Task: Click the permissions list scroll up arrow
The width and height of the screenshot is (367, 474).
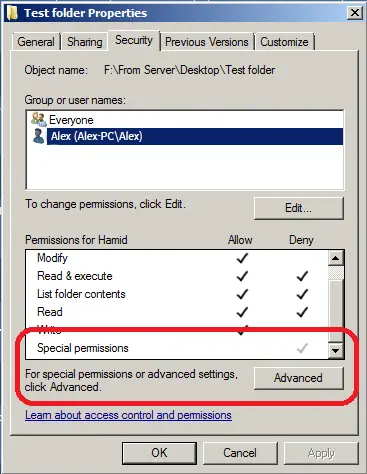Action: click(x=336, y=258)
